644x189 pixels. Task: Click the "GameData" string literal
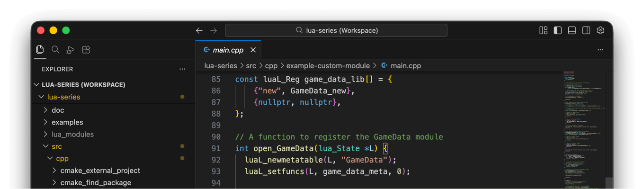[x=364, y=160]
